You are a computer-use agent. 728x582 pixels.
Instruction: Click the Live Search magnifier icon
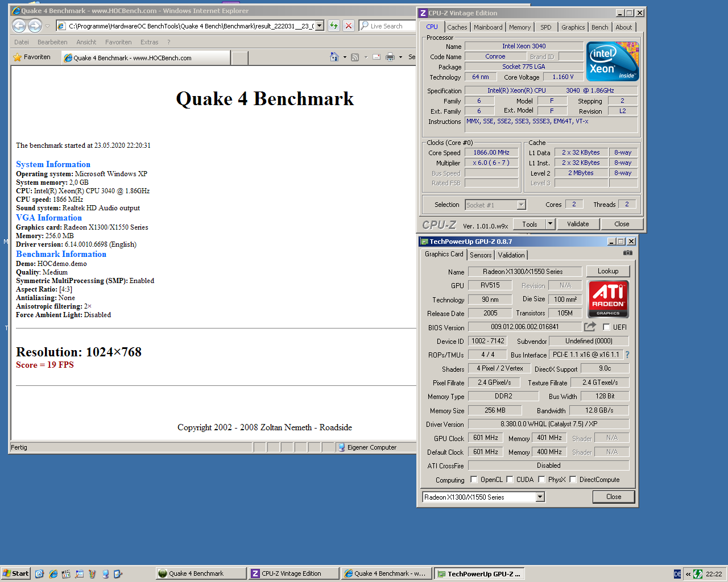(x=365, y=26)
